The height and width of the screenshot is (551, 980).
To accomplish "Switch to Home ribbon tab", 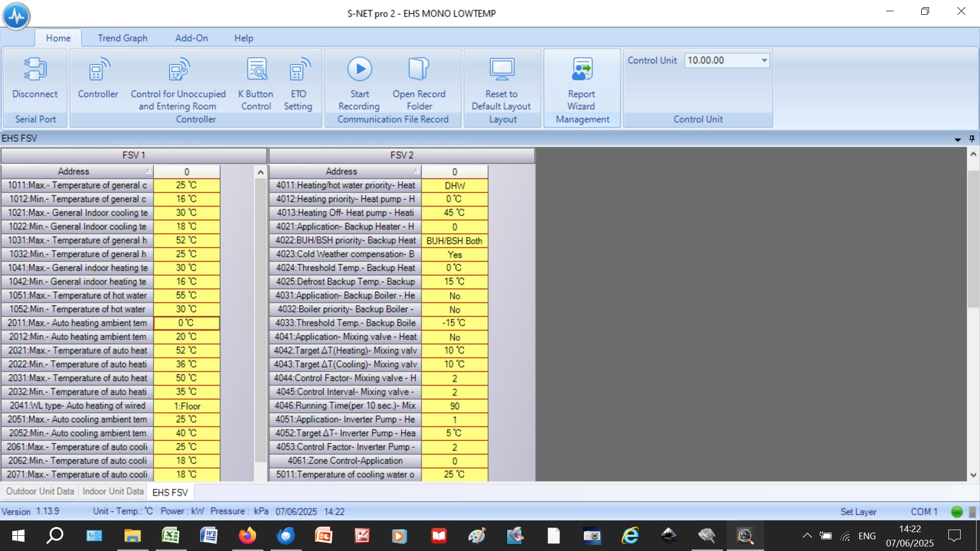I will pos(58,38).
